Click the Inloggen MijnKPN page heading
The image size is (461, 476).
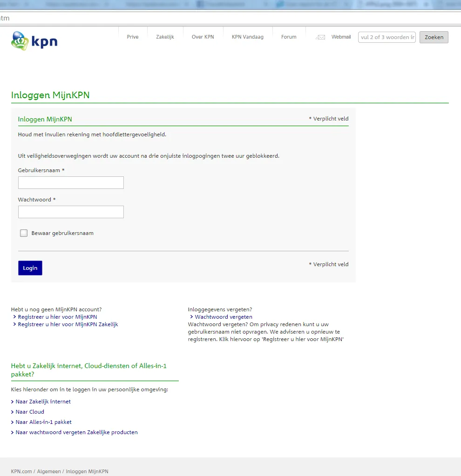click(50, 95)
